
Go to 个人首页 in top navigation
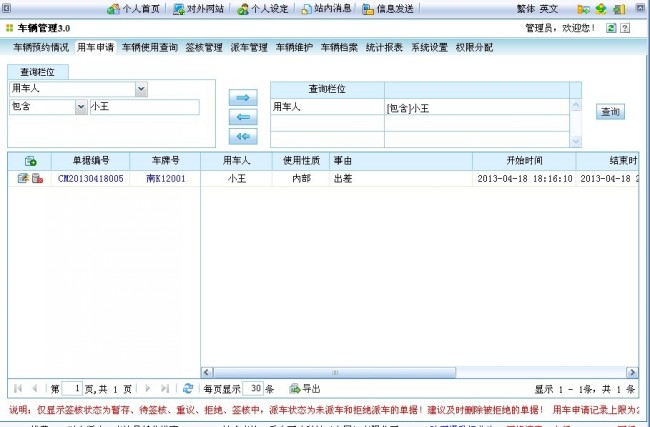point(134,9)
